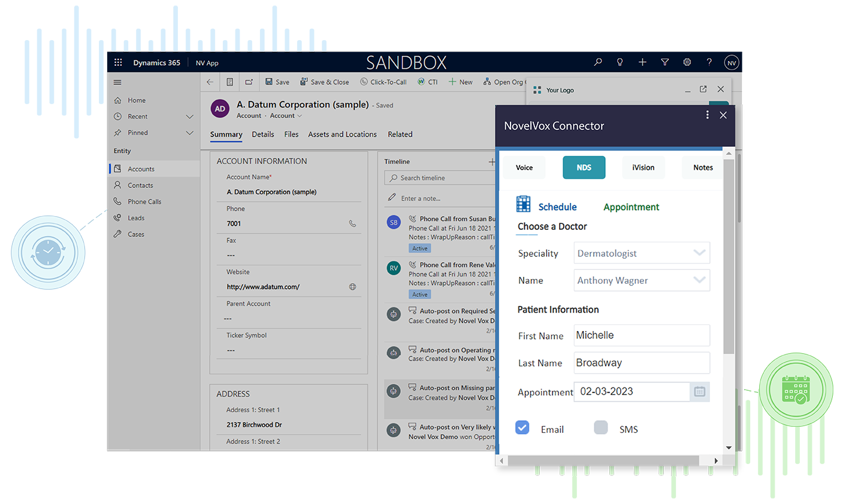Select the Notes tab in connector
Screen dimensions: 849x504
coord(703,168)
